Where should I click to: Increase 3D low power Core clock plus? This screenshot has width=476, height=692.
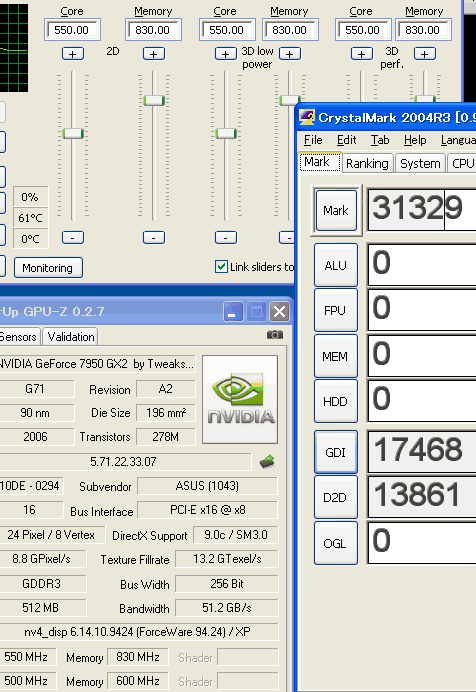225,54
